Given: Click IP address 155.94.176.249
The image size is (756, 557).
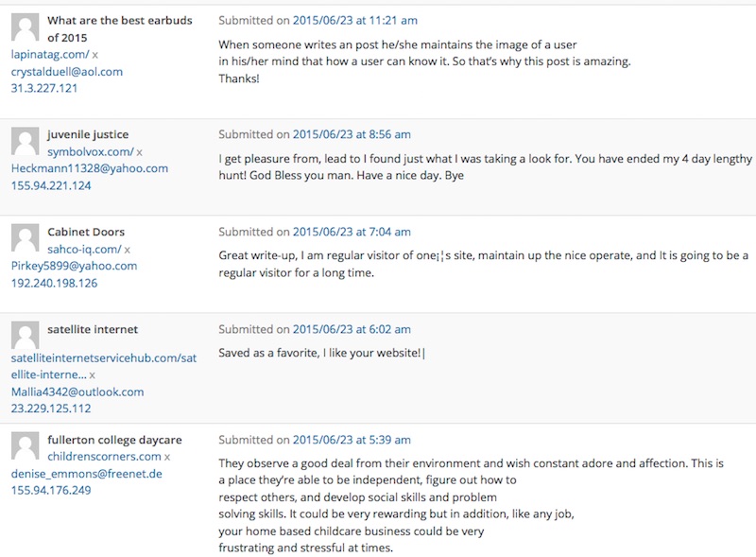Looking at the screenshot, I should pos(51,490).
